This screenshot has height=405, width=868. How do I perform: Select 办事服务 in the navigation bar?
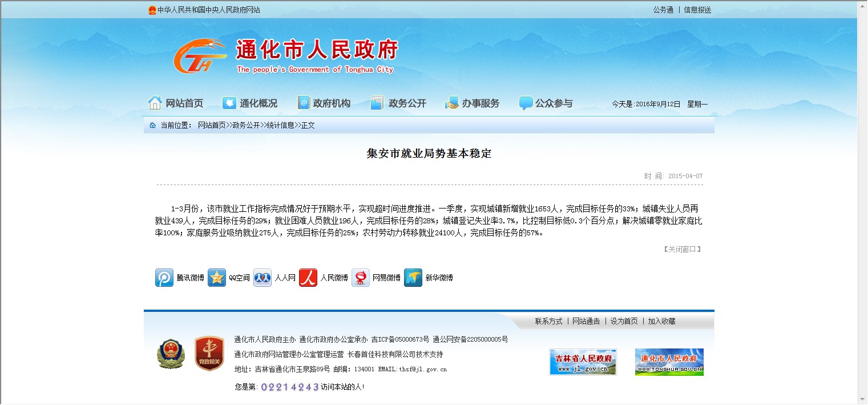(x=473, y=103)
